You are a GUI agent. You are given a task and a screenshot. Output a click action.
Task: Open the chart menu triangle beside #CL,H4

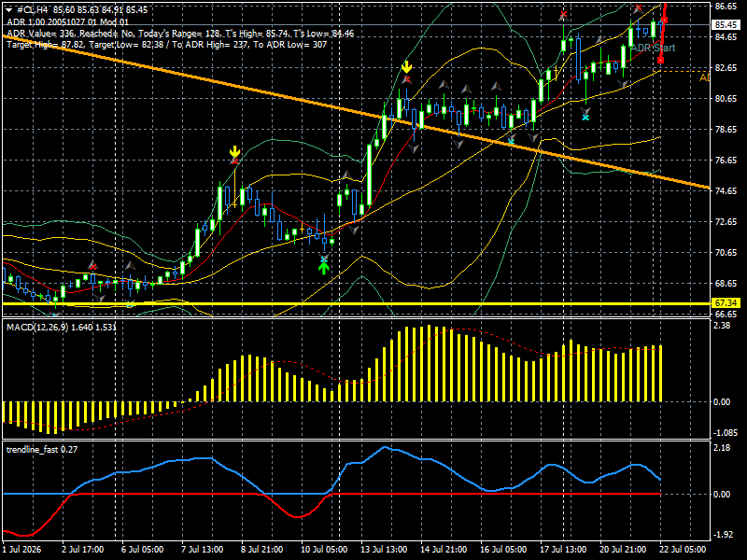(8, 10)
